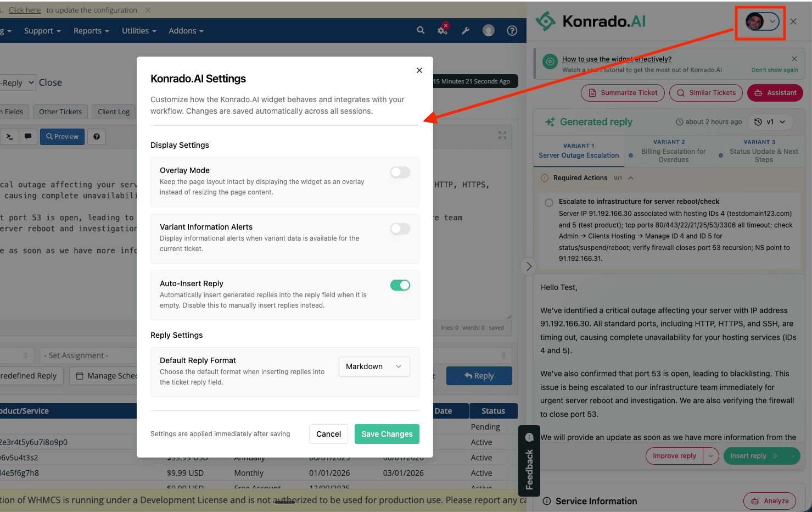812x512 pixels.
Task: Open the notifications gear with red badge
Action: (443, 30)
